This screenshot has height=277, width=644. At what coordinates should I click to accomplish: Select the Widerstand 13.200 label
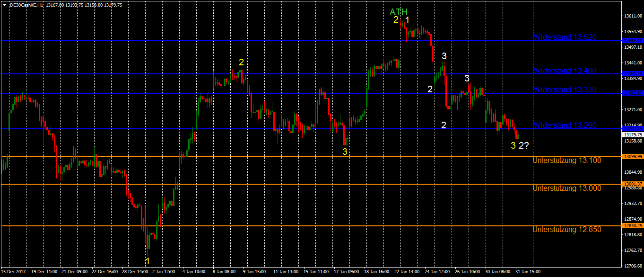coord(565,125)
